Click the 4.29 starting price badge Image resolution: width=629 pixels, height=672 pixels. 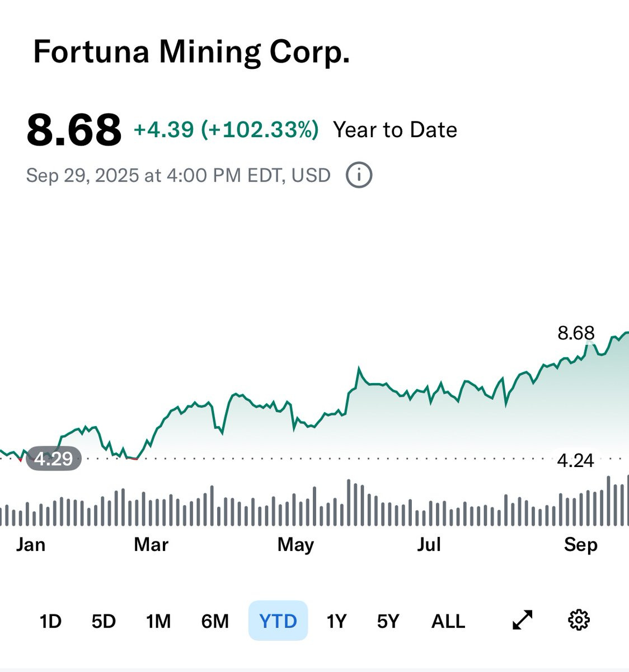[x=54, y=459]
